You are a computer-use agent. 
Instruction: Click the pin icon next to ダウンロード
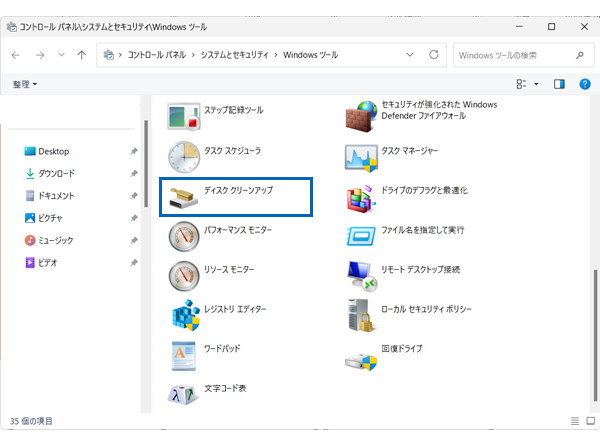pos(134,173)
